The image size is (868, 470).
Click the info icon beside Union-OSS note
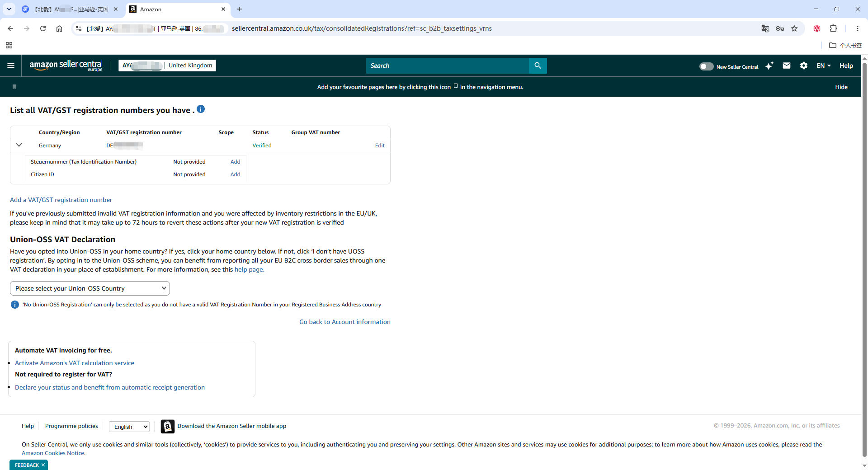tap(14, 305)
